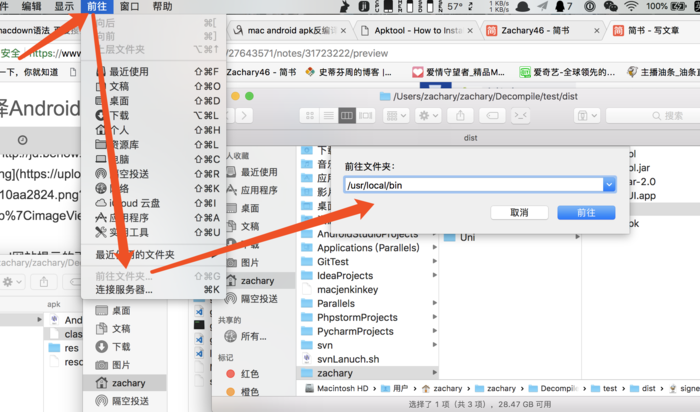700x412 pixels.
Task: Close the mac android apk反编译 tab
Action: [343, 31]
